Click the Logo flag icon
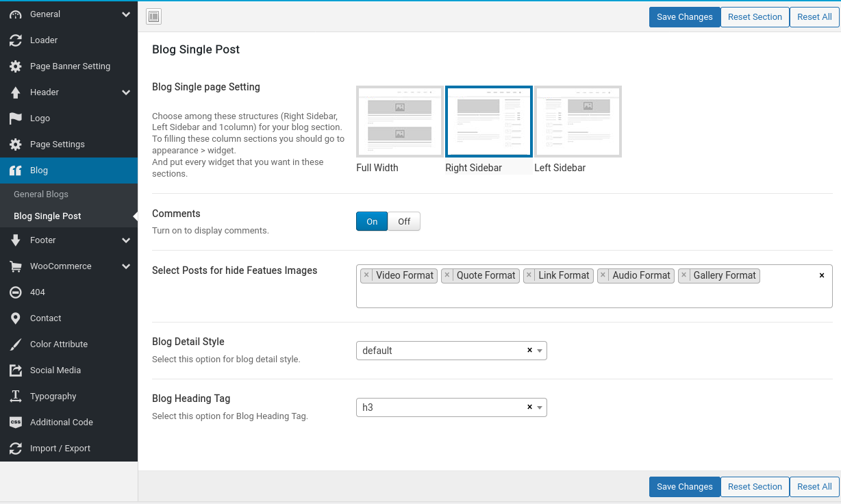 pos(16,118)
